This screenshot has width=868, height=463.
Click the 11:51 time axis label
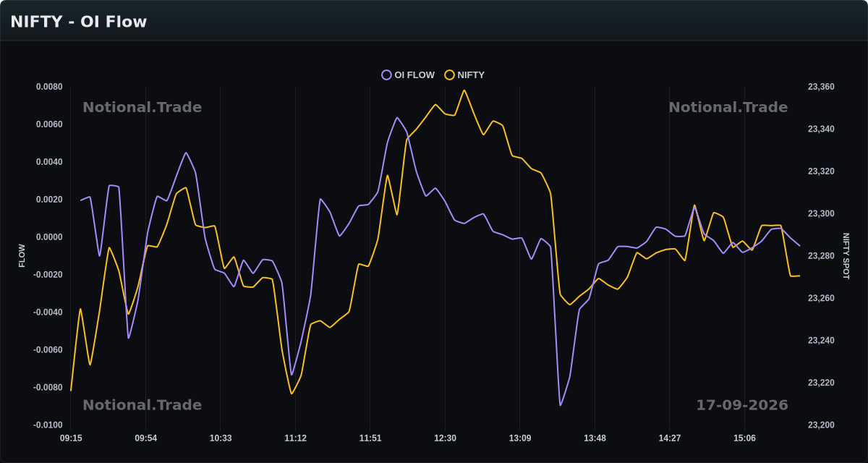pos(370,438)
